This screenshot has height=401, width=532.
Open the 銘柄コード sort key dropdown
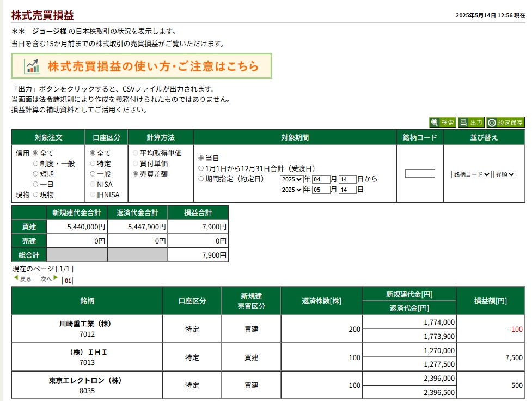coord(471,174)
